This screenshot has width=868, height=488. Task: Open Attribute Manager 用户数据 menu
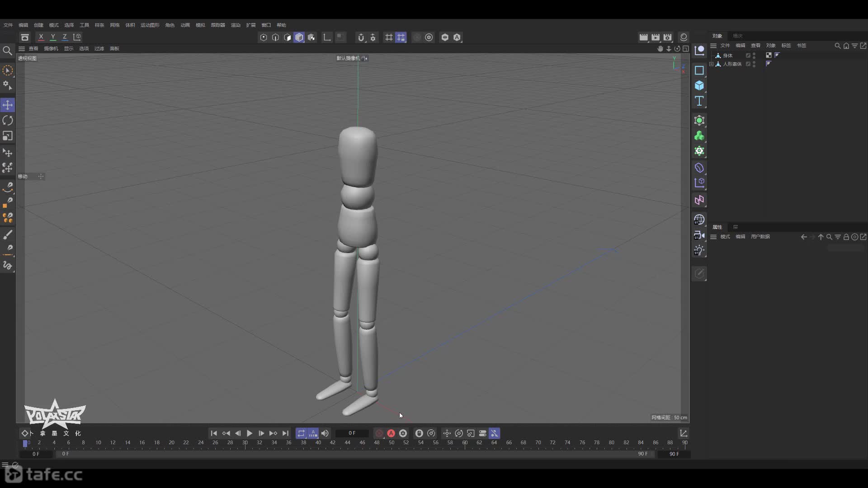pyautogui.click(x=760, y=237)
